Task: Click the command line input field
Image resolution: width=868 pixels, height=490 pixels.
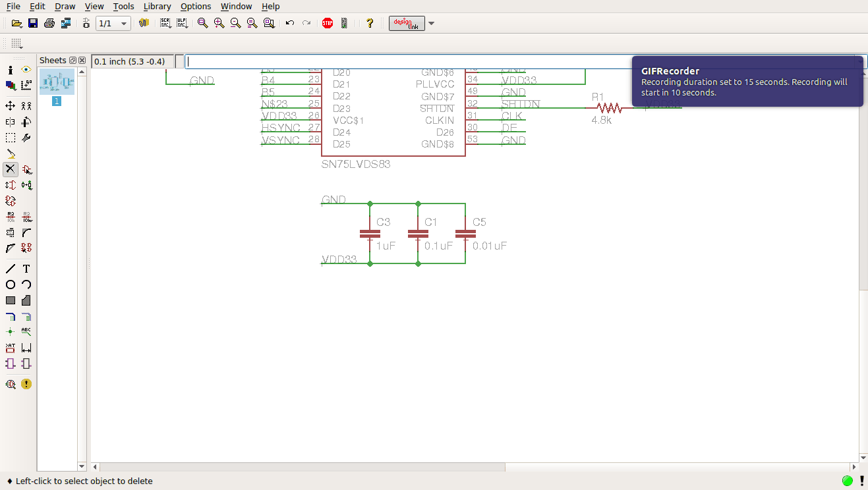Action: pyautogui.click(x=526, y=61)
